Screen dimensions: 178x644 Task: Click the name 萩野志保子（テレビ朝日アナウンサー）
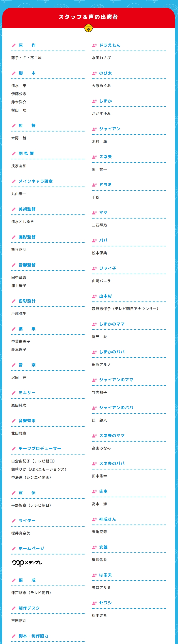click(125, 309)
